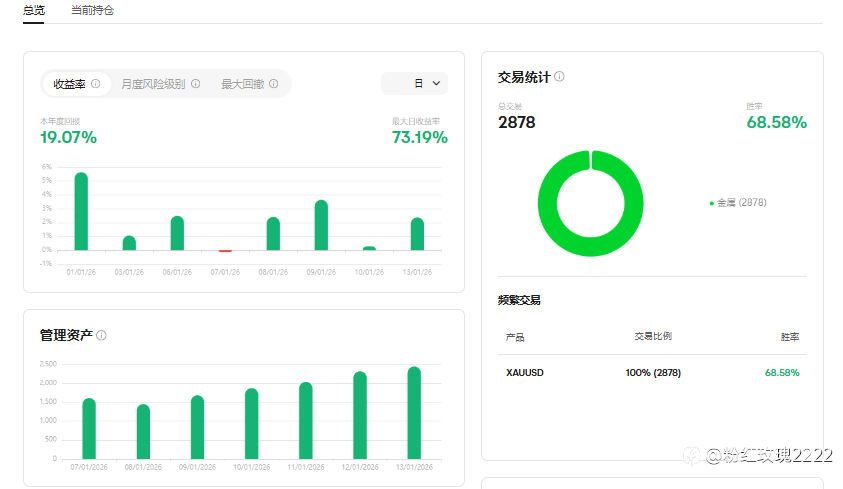Screen dimensions: 843x489
Task: Open the 当前持仓 tab
Action: pyautogui.click(x=92, y=10)
